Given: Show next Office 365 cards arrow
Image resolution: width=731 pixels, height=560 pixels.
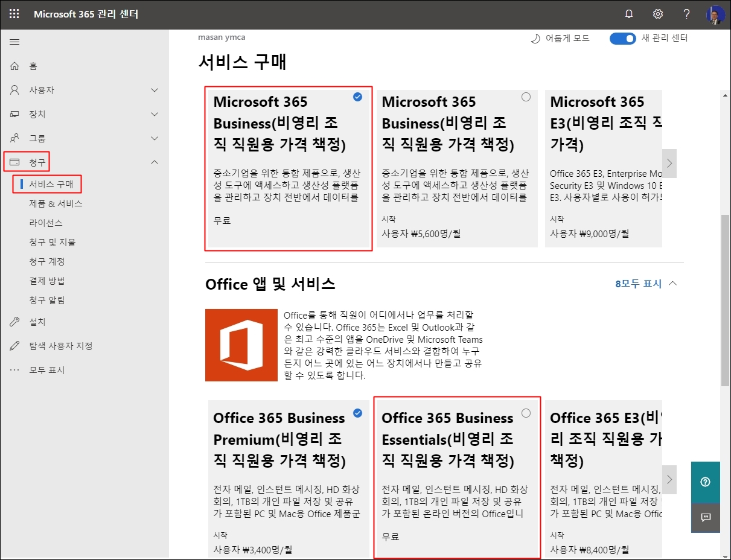Looking at the screenshot, I should click(x=669, y=479).
